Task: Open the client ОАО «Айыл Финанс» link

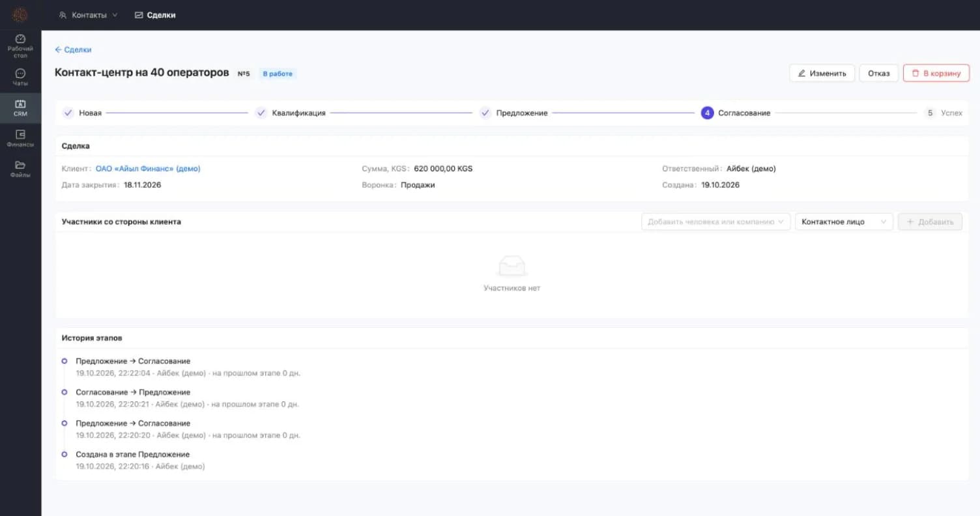Action: pyautogui.click(x=148, y=169)
